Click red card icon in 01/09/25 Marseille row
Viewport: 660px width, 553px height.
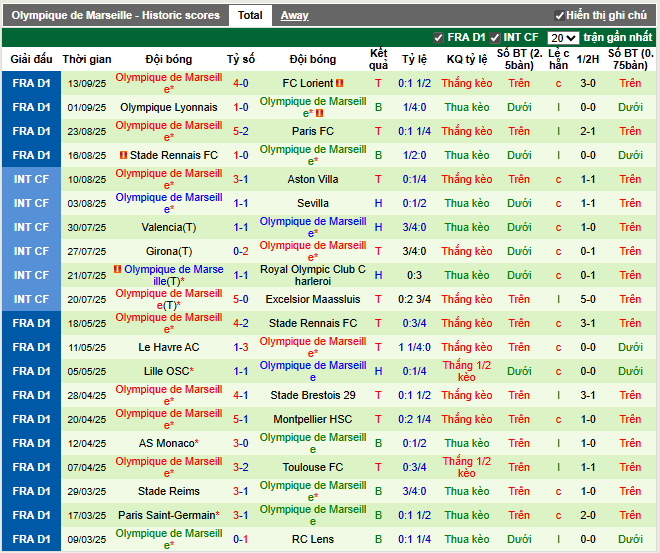coord(319,113)
